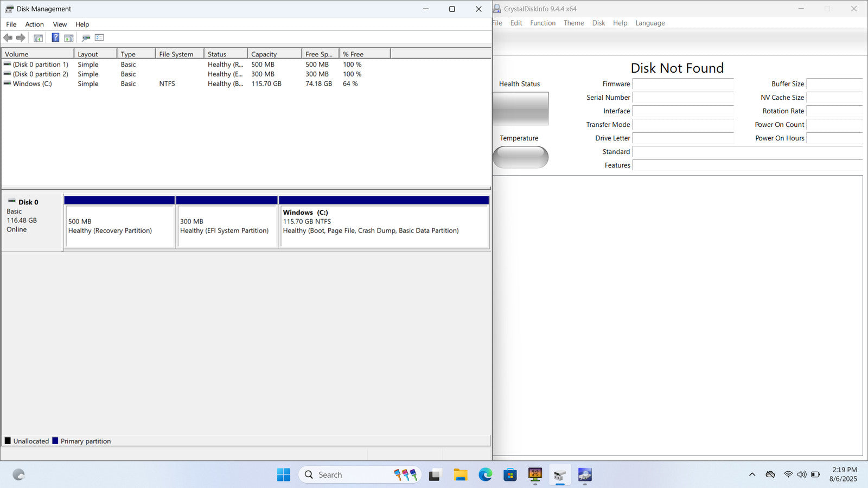This screenshot has width=868, height=488.
Task: Open the blue Help question-mark toolbar icon
Action: click(x=55, y=37)
